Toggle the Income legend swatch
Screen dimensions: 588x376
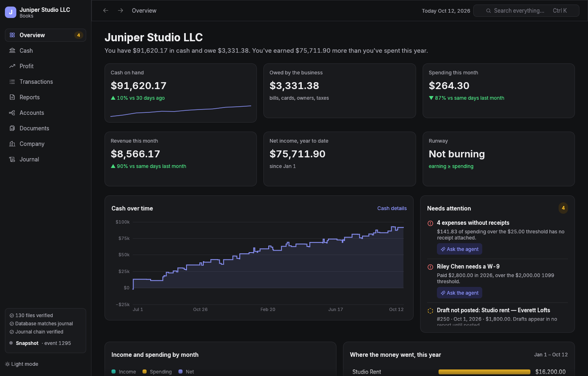[x=114, y=372]
